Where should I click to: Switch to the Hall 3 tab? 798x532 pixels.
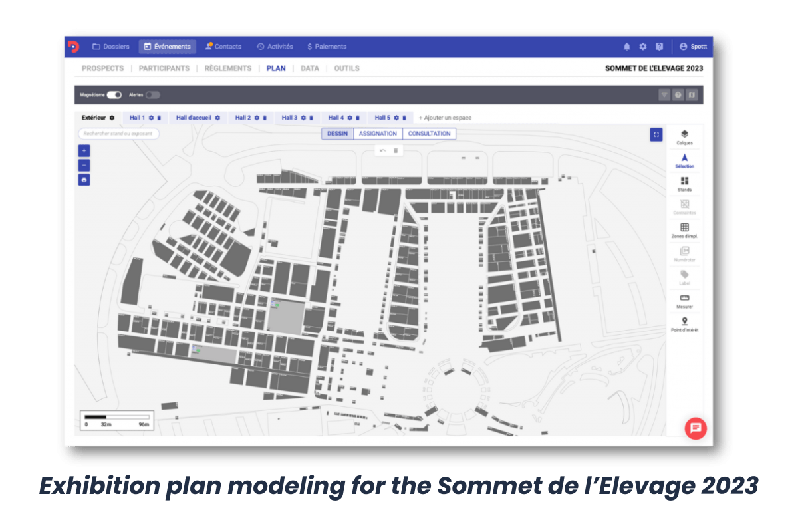click(x=289, y=118)
